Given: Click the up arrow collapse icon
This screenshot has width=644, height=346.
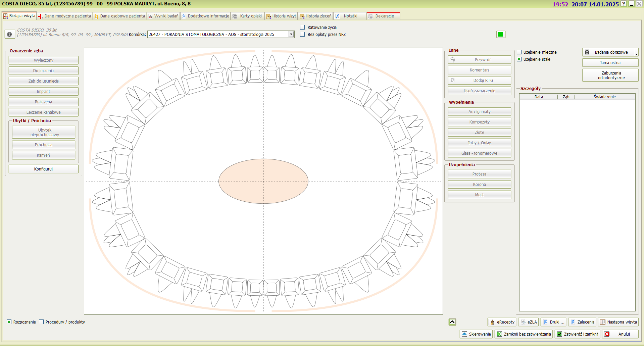Looking at the screenshot, I should [x=452, y=322].
